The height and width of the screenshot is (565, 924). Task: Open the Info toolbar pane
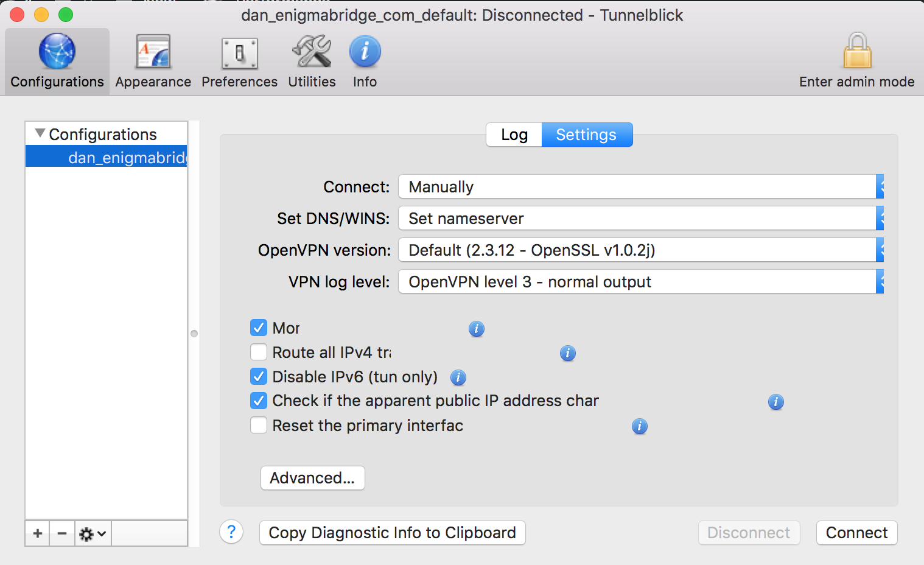(x=365, y=61)
